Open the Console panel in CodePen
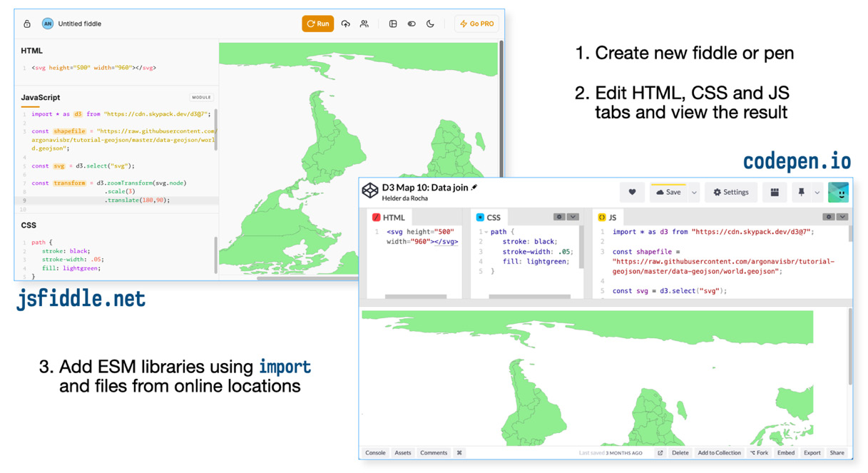Viewport: 868px width, 473px height. [375, 453]
